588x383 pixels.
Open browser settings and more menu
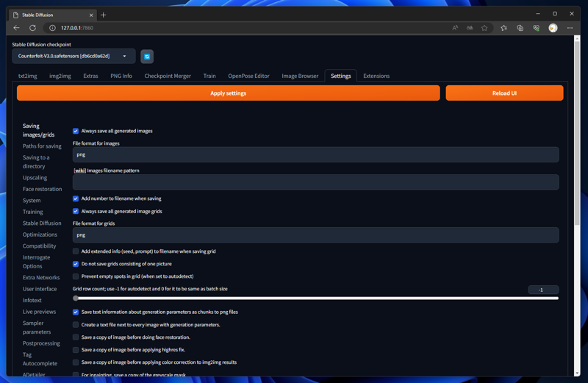(x=570, y=28)
